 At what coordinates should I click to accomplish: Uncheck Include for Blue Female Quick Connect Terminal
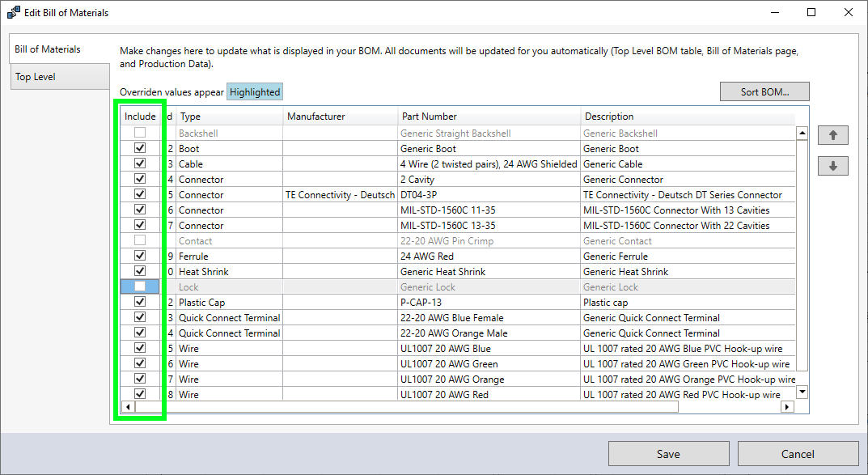pos(140,317)
